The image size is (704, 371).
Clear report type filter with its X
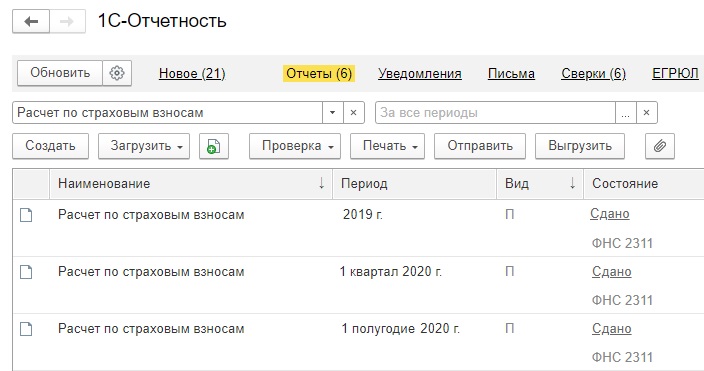[353, 112]
